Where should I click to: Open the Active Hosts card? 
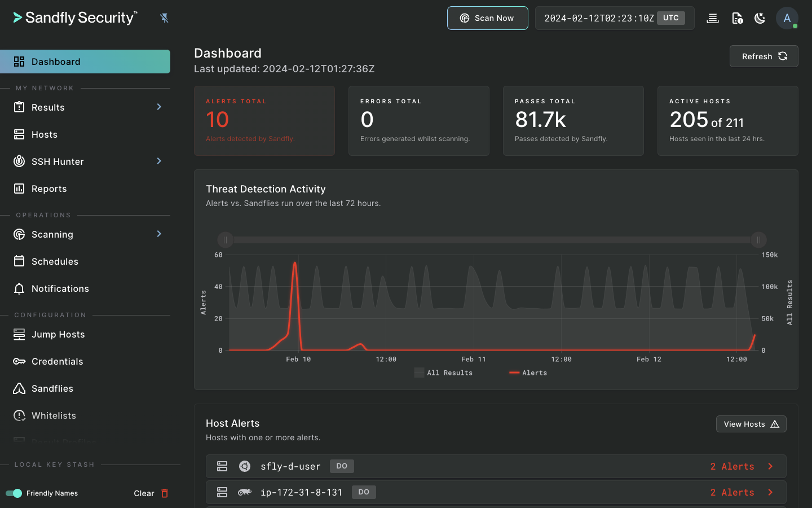click(x=727, y=121)
